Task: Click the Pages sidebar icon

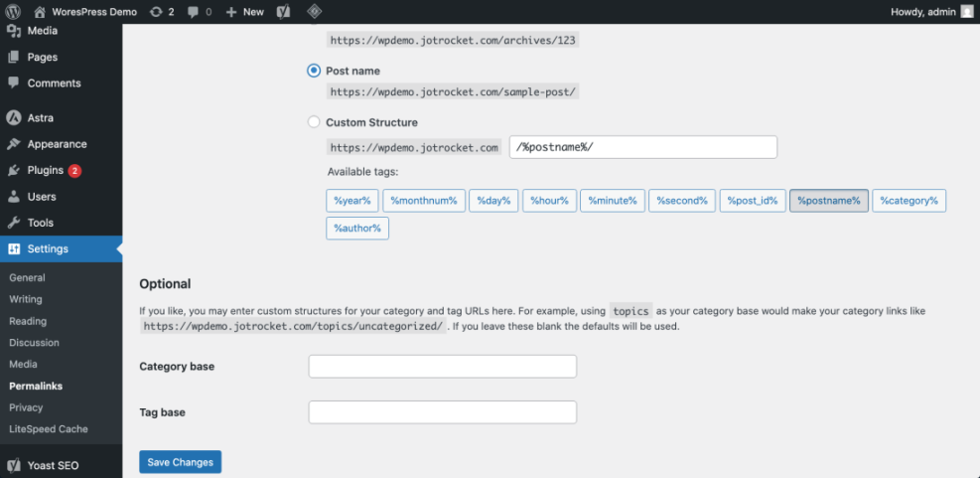Action: [14, 57]
